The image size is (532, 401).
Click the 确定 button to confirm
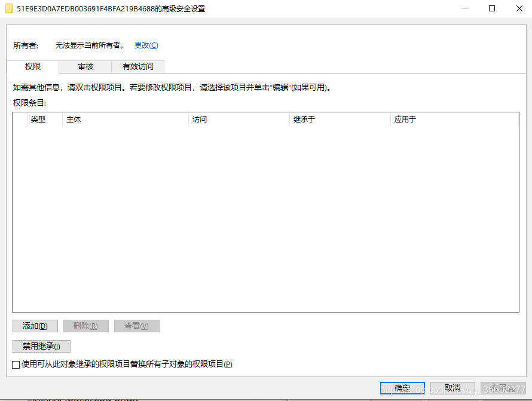(x=402, y=387)
